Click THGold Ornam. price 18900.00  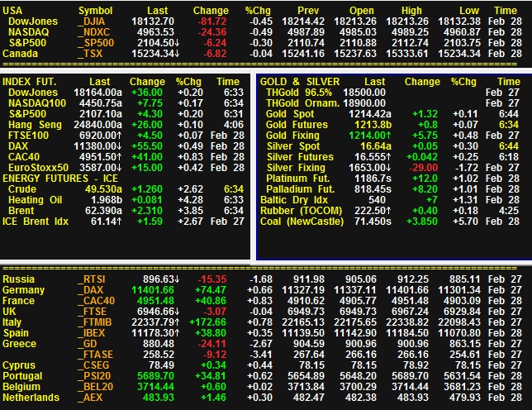(364, 103)
